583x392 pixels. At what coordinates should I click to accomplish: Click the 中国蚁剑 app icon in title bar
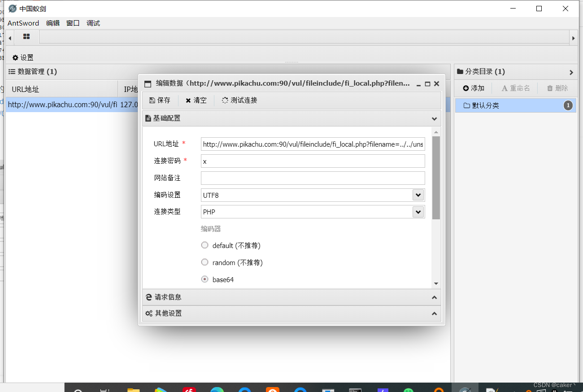click(13, 9)
